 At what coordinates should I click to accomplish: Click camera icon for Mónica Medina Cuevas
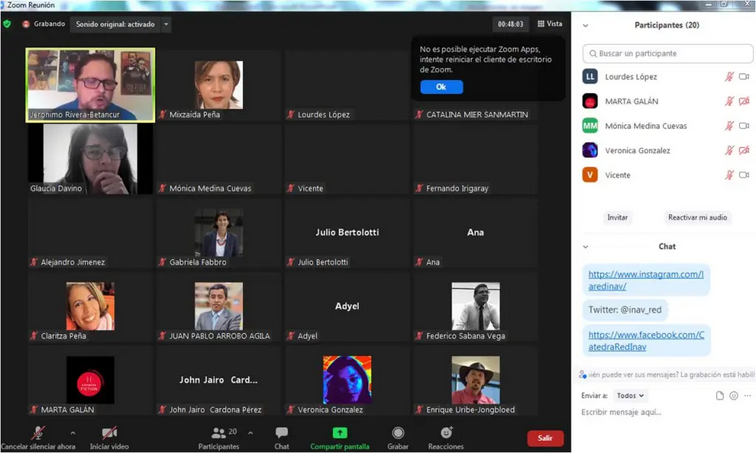744,126
